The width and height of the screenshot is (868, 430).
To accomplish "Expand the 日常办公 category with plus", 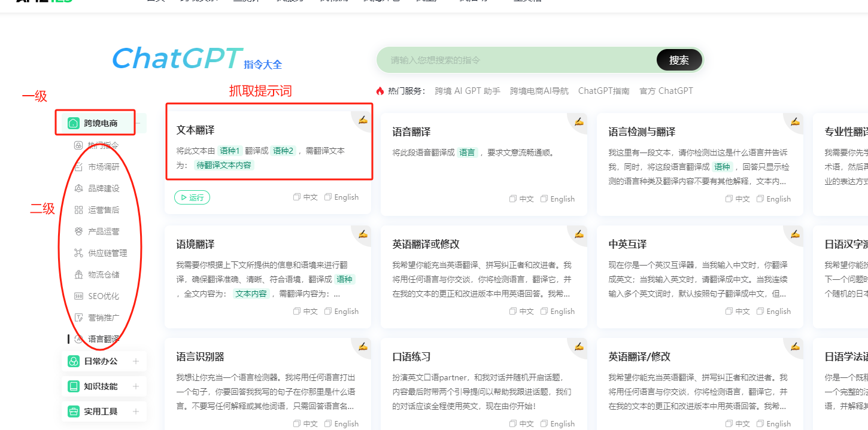I will 136,361.
